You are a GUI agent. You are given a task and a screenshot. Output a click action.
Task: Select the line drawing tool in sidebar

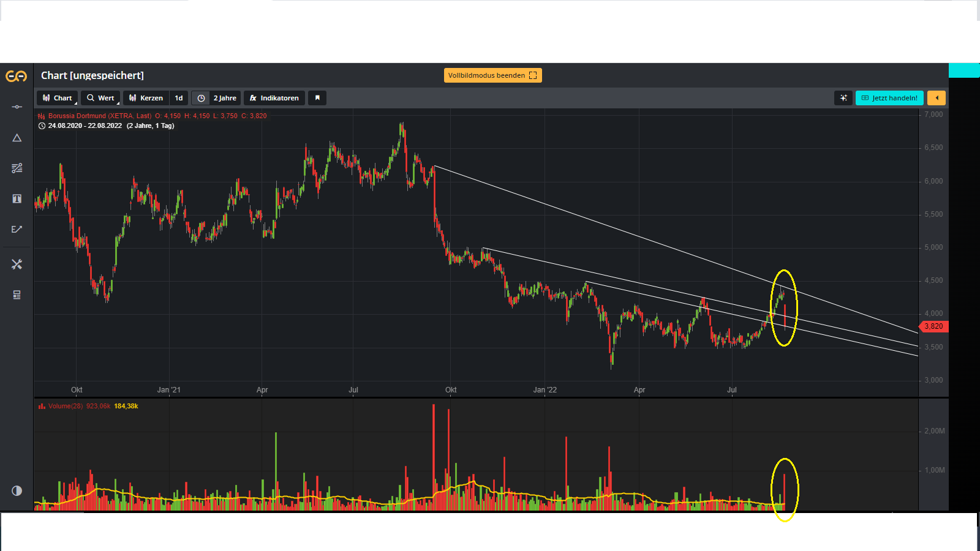point(17,107)
